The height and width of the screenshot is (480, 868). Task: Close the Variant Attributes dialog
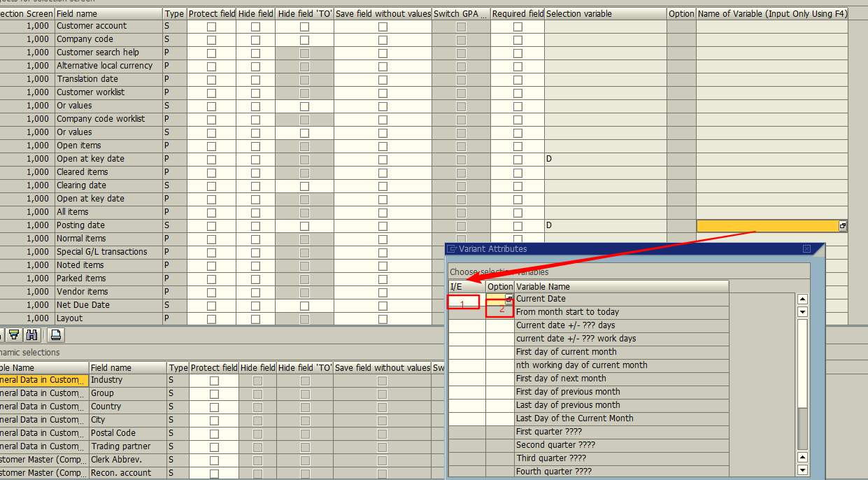[806, 248]
